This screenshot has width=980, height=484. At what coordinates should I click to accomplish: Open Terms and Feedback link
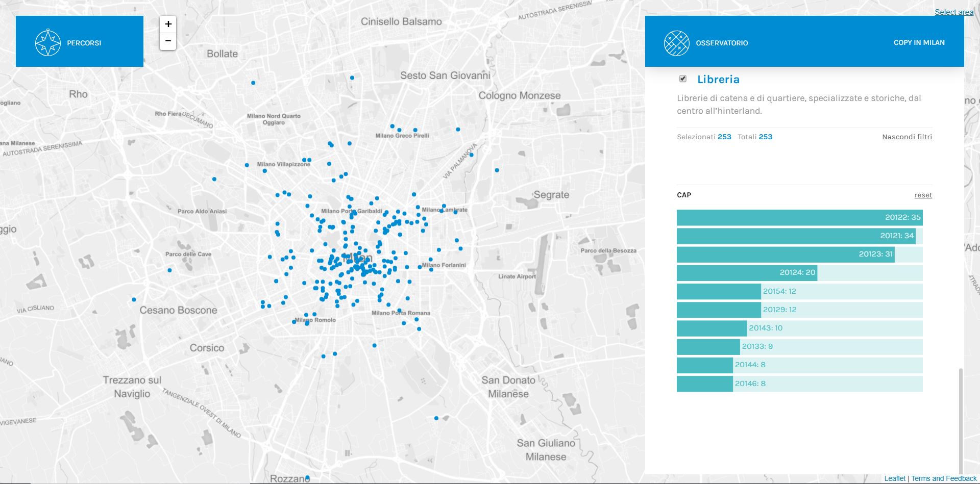point(944,478)
